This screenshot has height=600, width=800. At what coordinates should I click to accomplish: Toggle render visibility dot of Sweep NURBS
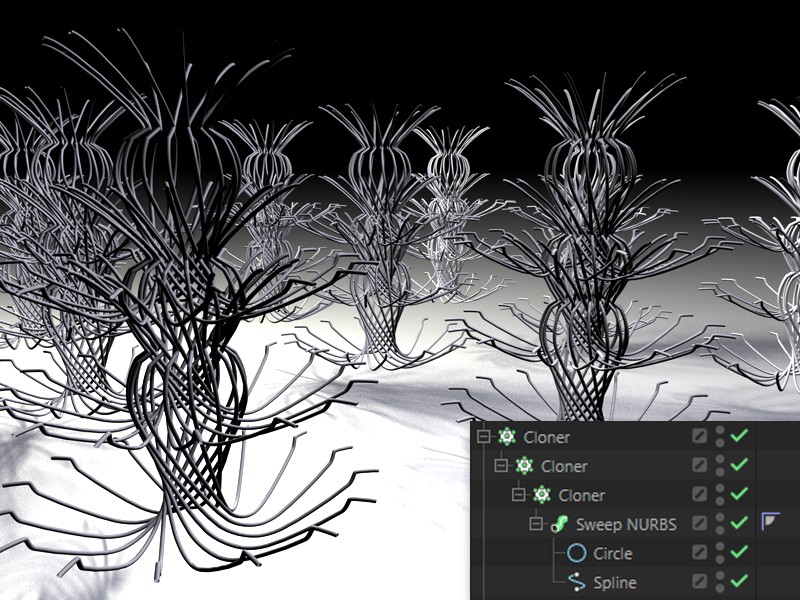720,529
